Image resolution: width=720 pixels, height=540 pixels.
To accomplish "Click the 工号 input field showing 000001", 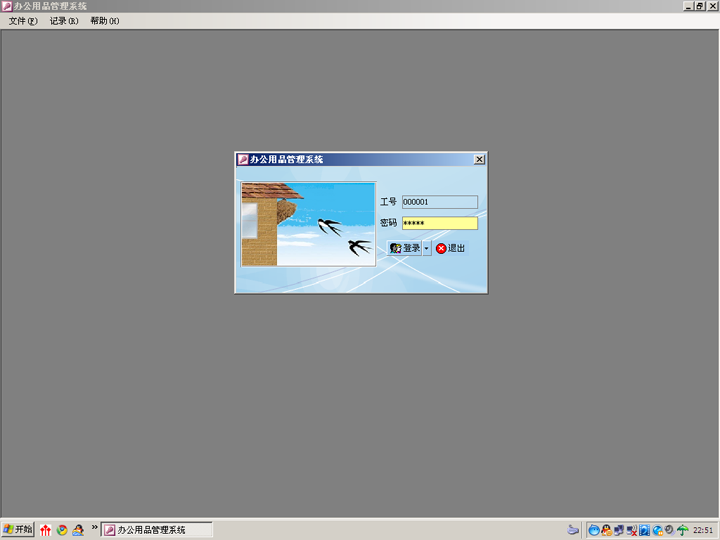I will (x=439, y=202).
